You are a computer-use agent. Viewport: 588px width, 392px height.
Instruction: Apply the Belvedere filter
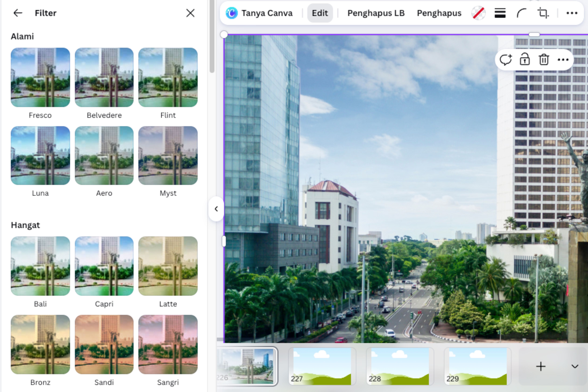pos(104,77)
